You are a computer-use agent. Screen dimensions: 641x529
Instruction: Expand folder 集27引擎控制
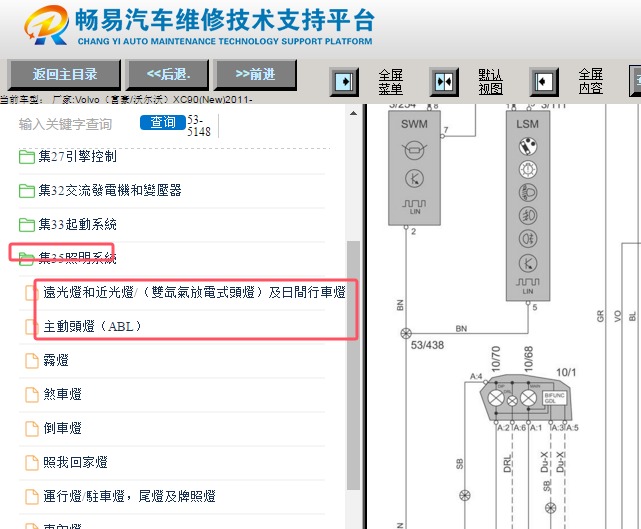77,156
